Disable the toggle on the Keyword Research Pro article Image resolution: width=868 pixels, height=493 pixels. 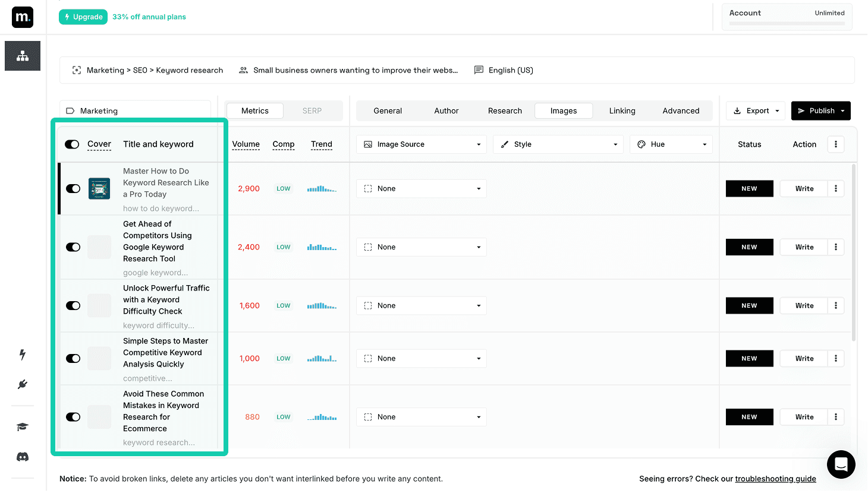point(73,188)
